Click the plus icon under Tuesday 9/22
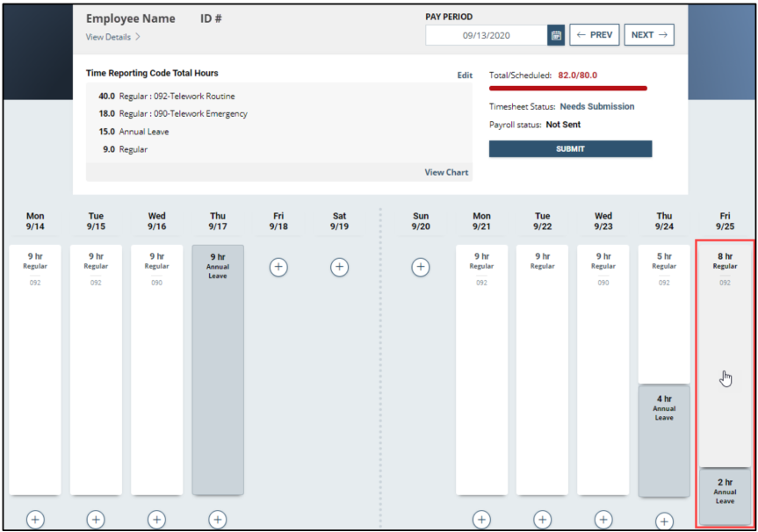This screenshot has width=758, height=532. (x=542, y=519)
